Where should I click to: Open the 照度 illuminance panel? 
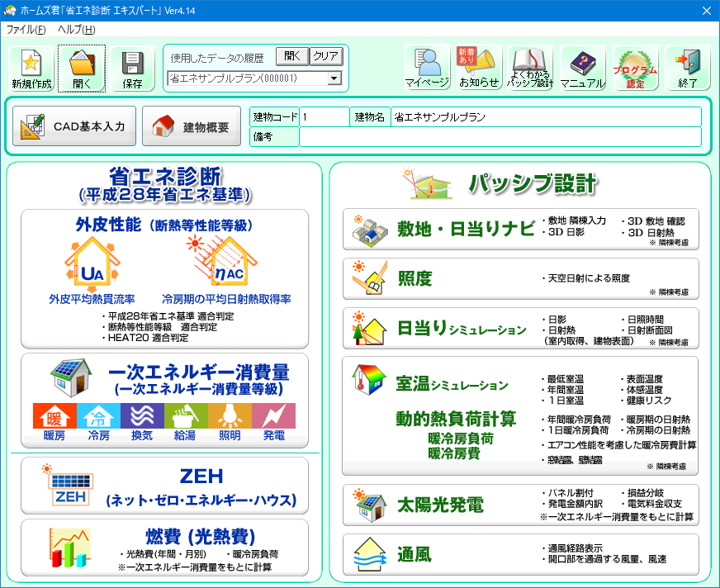pos(521,279)
